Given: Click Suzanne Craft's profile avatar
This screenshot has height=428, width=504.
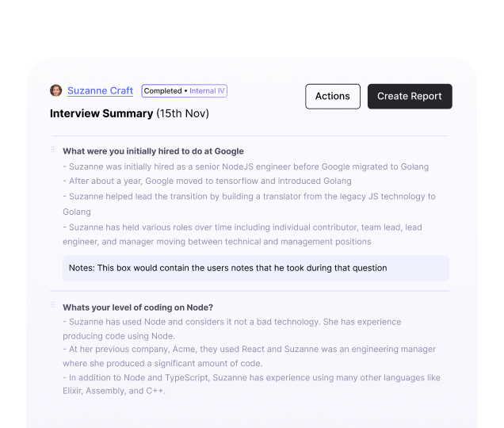Looking at the screenshot, I should 55,91.
